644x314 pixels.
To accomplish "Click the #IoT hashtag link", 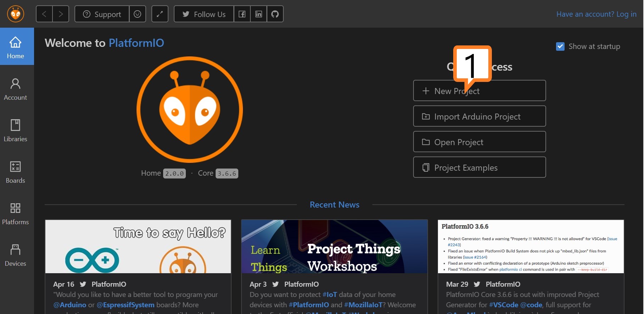I will [330, 294].
